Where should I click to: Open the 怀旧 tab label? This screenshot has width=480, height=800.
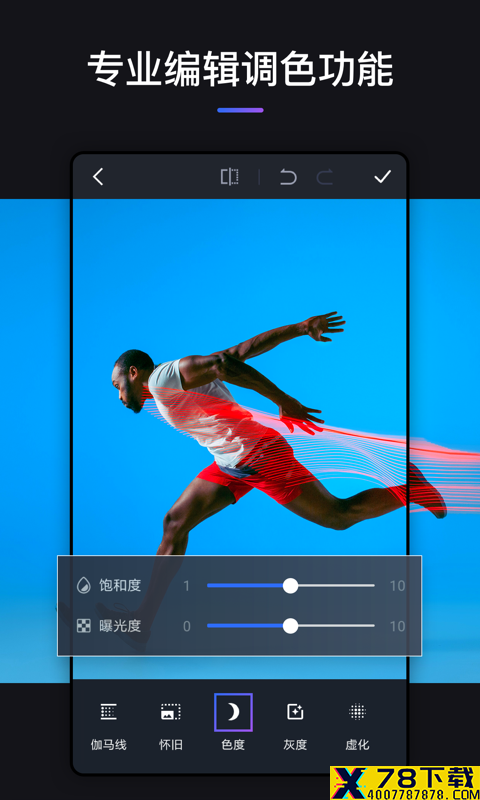click(x=170, y=745)
